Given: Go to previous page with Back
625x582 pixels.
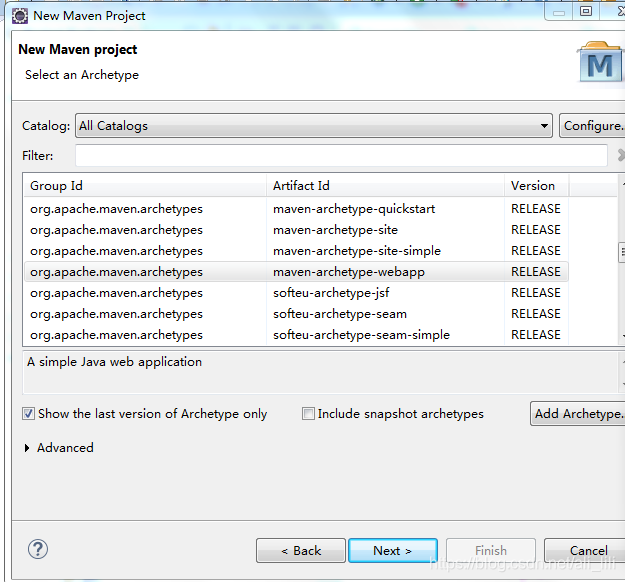Looking at the screenshot, I should point(301,551).
